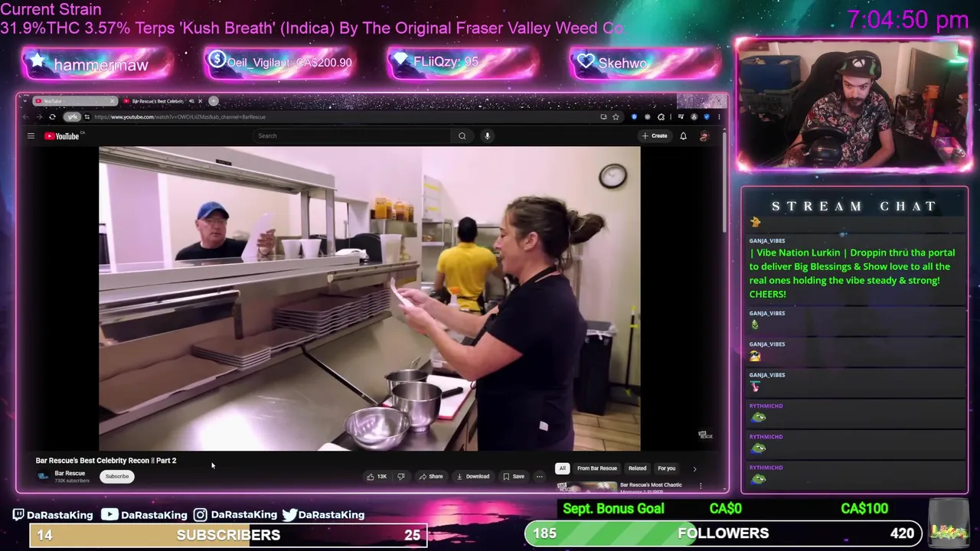The width and height of the screenshot is (980, 551).
Task: Reload the page in the browser
Action: [x=52, y=117]
